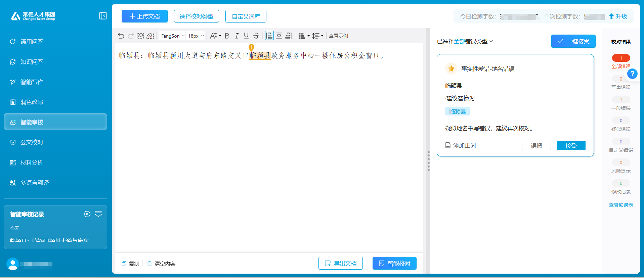Click the undo arrow in editor toolbar
This screenshot has height=278, width=644.
[121, 36]
